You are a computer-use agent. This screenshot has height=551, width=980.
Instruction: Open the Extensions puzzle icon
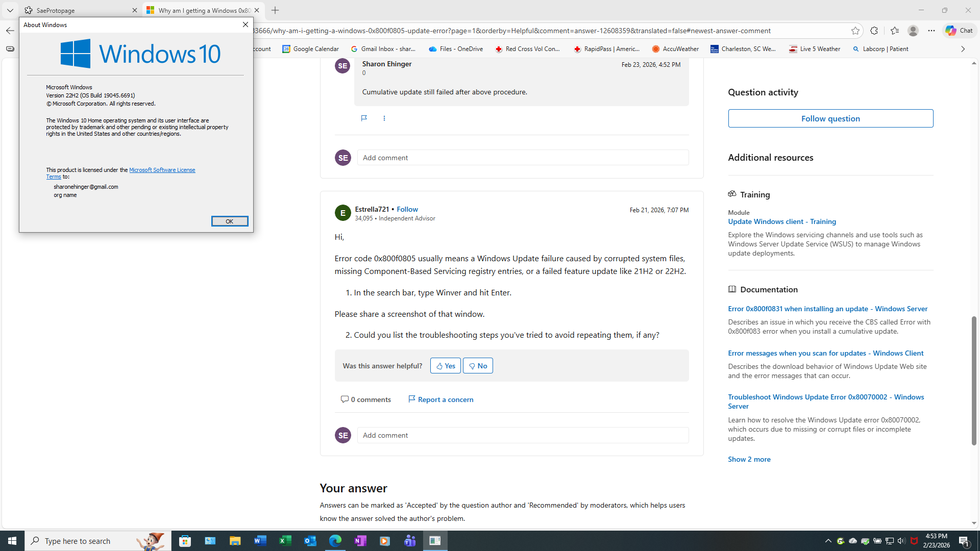874,31
